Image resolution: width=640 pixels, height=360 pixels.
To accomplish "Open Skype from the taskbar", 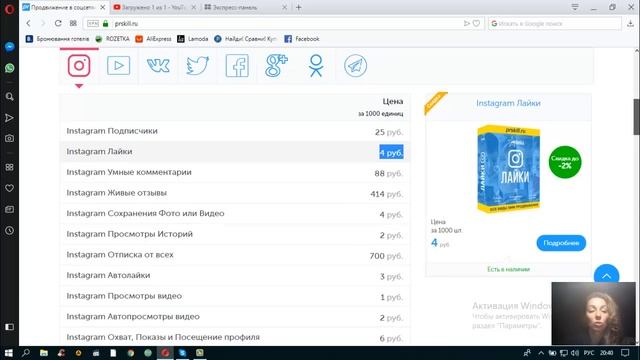I will coord(182,353).
